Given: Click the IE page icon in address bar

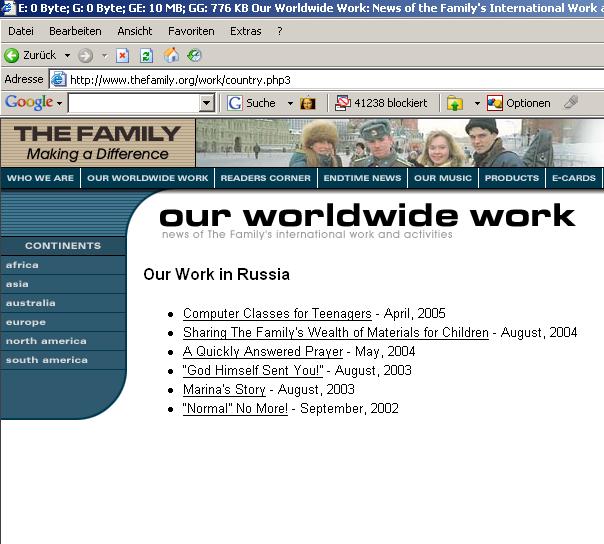Looking at the screenshot, I should coord(59,79).
